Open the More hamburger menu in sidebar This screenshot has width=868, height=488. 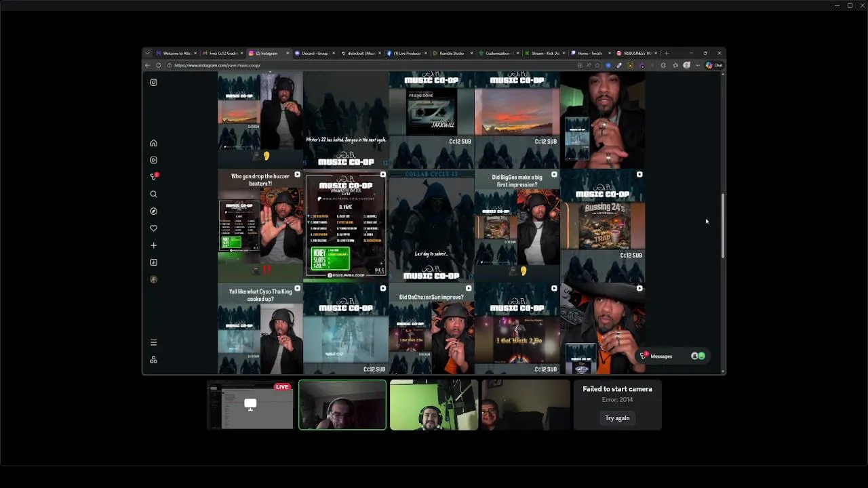tap(153, 342)
